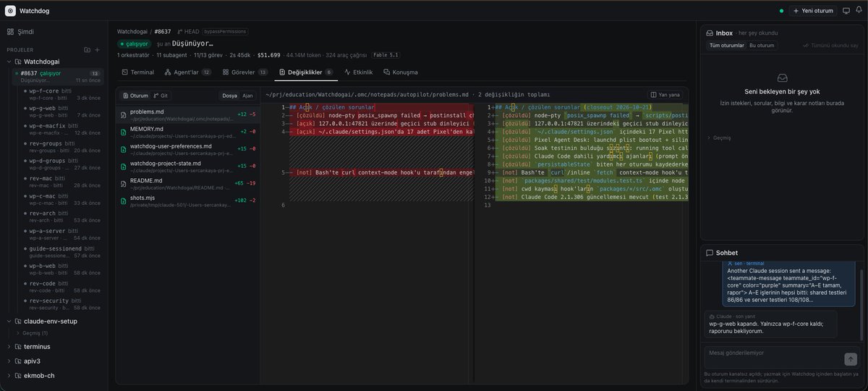The image size is (868, 391).
Task: Click the plus icon beside PROJELER
Action: click(98, 50)
